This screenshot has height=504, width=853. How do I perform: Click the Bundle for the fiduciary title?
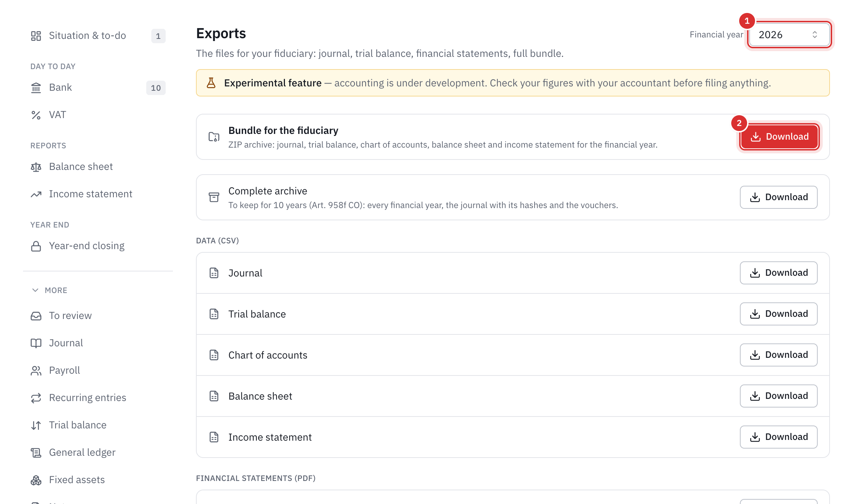[x=283, y=130]
